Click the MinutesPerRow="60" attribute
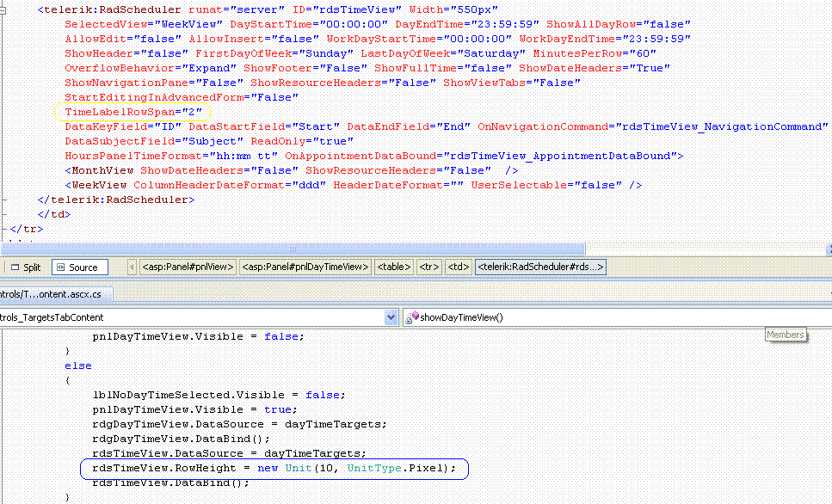 coord(595,53)
